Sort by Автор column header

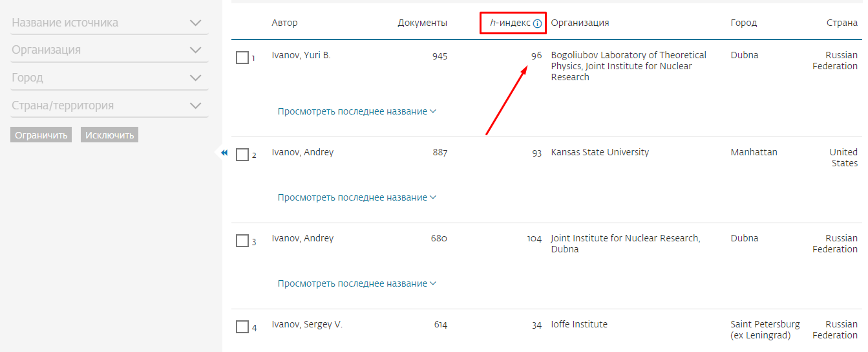[284, 23]
